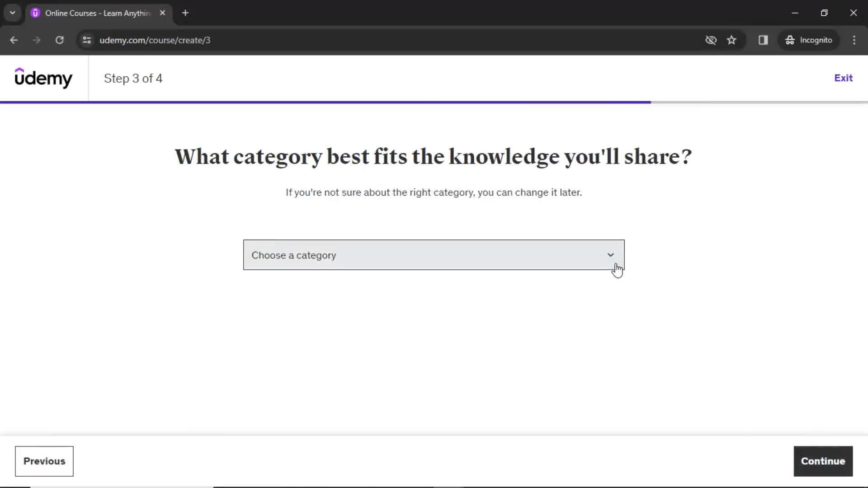Click the new tab plus button
Viewport: 868px width, 488px height.
[x=185, y=13]
